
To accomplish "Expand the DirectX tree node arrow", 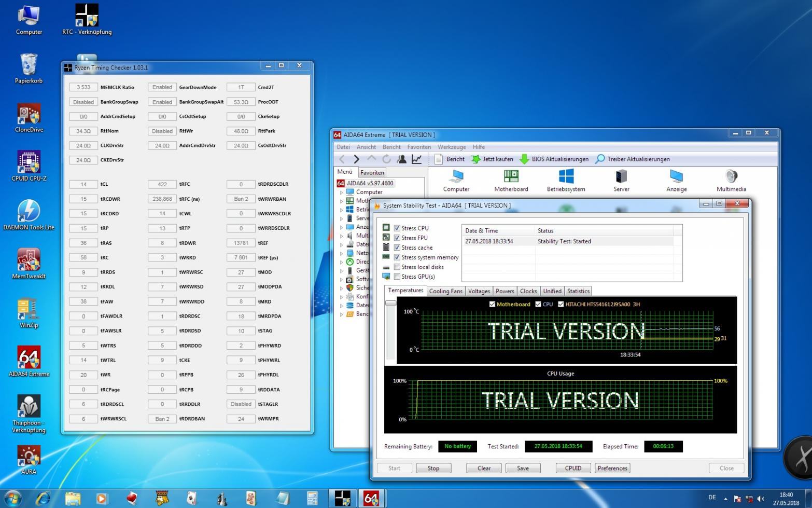I will [341, 262].
